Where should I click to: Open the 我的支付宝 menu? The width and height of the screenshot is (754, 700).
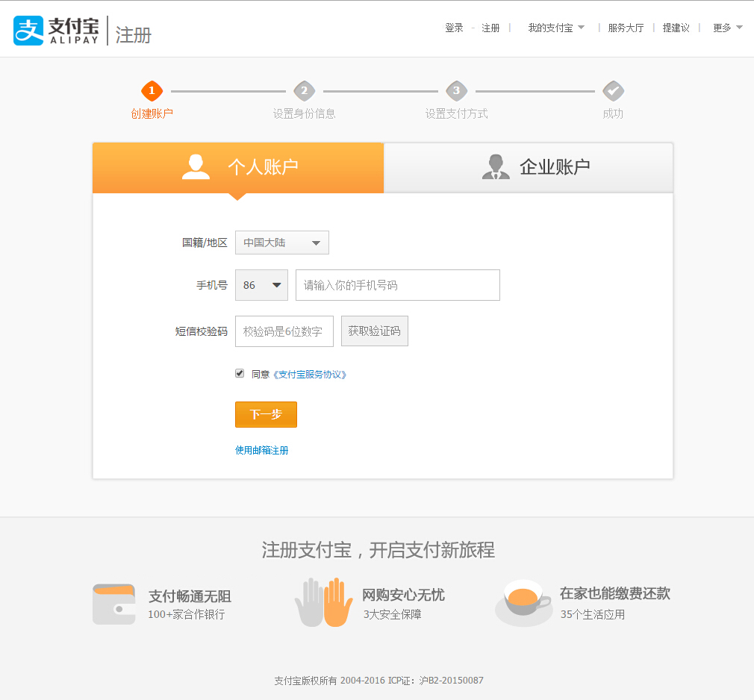pyautogui.click(x=554, y=27)
